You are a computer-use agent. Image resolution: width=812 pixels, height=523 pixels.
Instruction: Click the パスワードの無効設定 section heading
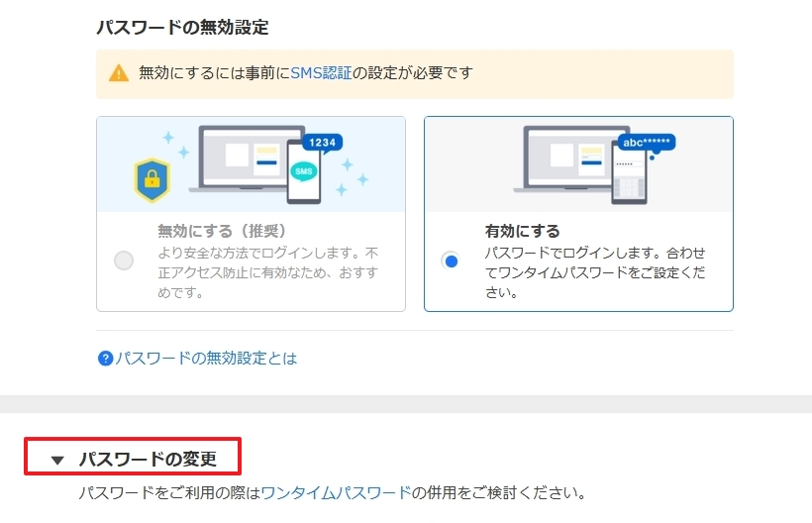pyautogui.click(x=182, y=28)
